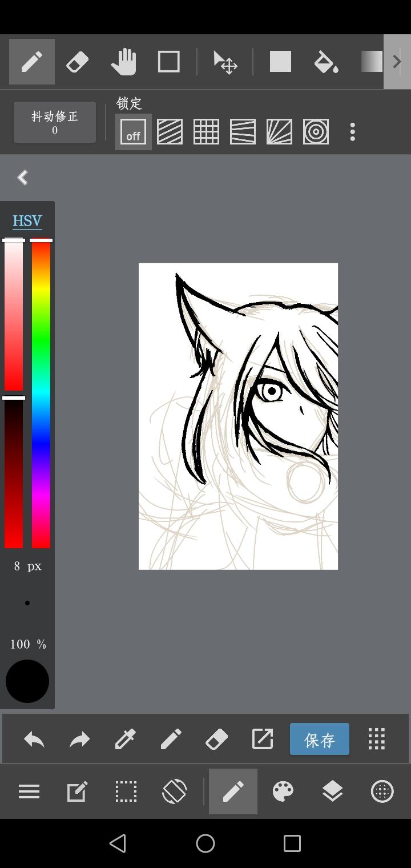
Task: Enable vanishing point snap guide
Action: (243, 132)
